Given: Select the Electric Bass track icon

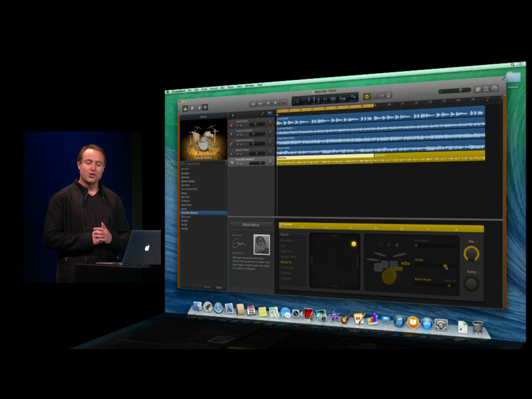Looking at the screenshot, I should [x=231, y=153].
